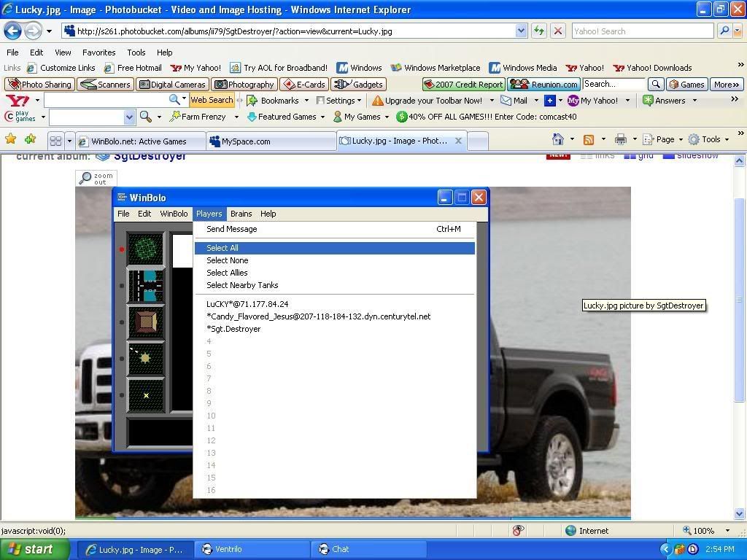The width and height of the screenshot is (747, 560).
Task: Expand the address bar URL dropdown
Action: (x=522, y=31)
